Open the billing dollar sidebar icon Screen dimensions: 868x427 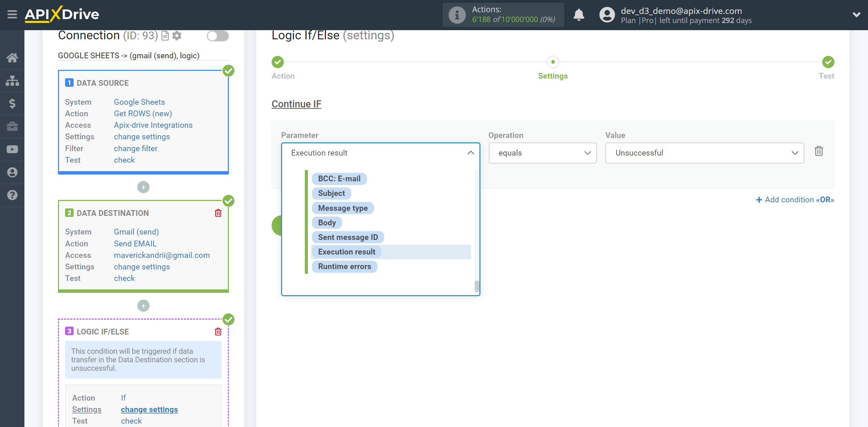coord(12,103)
